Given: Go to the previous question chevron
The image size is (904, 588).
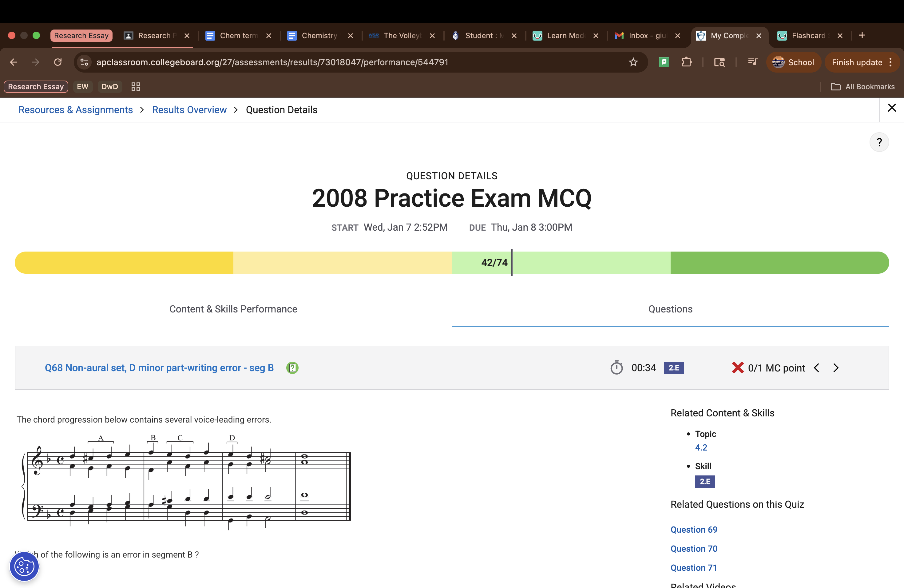Looking at the screenshot, I should tap(817, 368).
